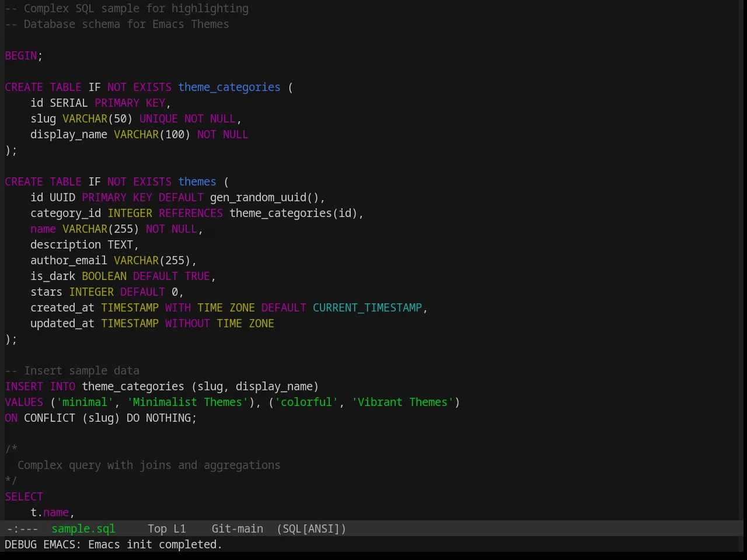Place cursor on BEGIN keyword
The image size is (747, 560).
[x=21, y=55]
